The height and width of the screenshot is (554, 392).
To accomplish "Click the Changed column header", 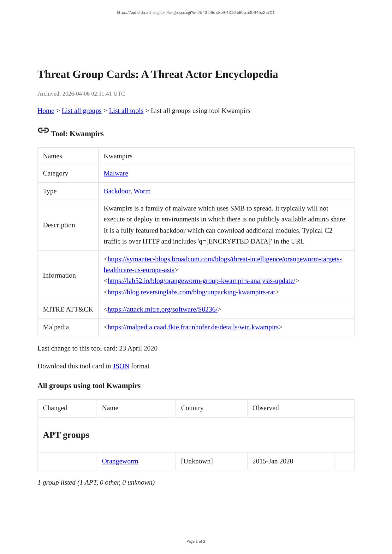I will click(x=55, y=408).
